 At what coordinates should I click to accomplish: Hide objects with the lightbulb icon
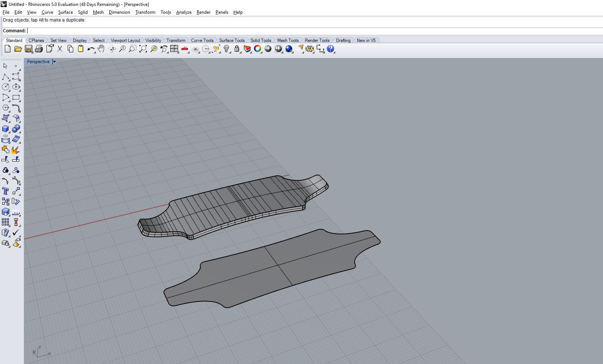[226, 49]
